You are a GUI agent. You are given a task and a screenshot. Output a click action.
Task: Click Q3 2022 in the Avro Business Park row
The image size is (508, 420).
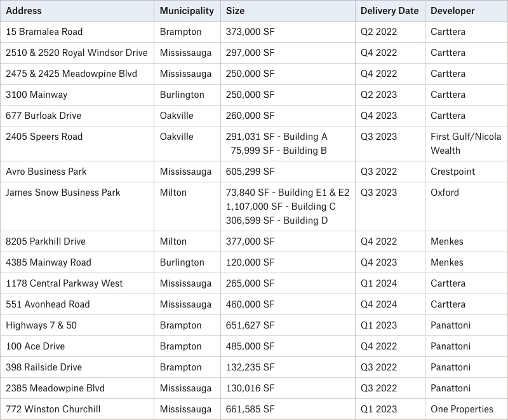click(x=378, y=172)
